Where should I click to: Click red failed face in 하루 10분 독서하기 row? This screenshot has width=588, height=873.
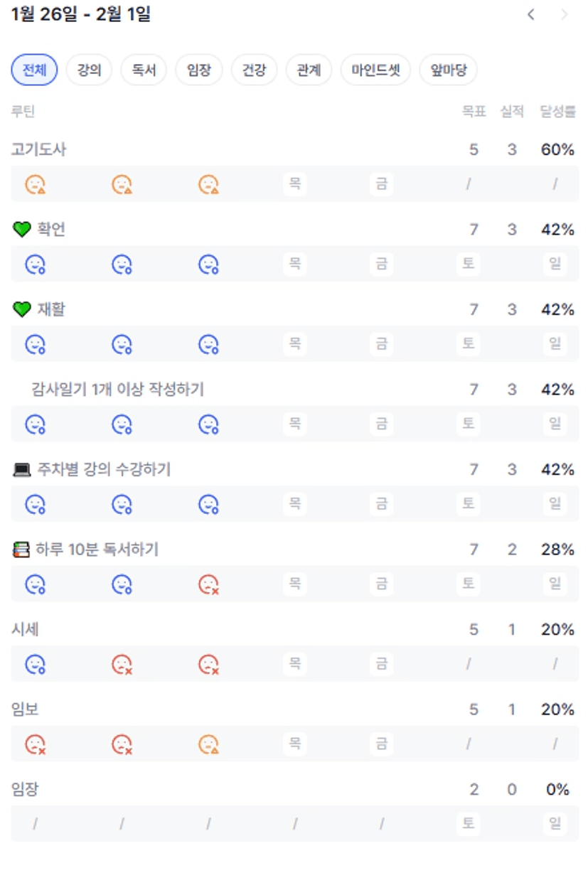(208, 584)
